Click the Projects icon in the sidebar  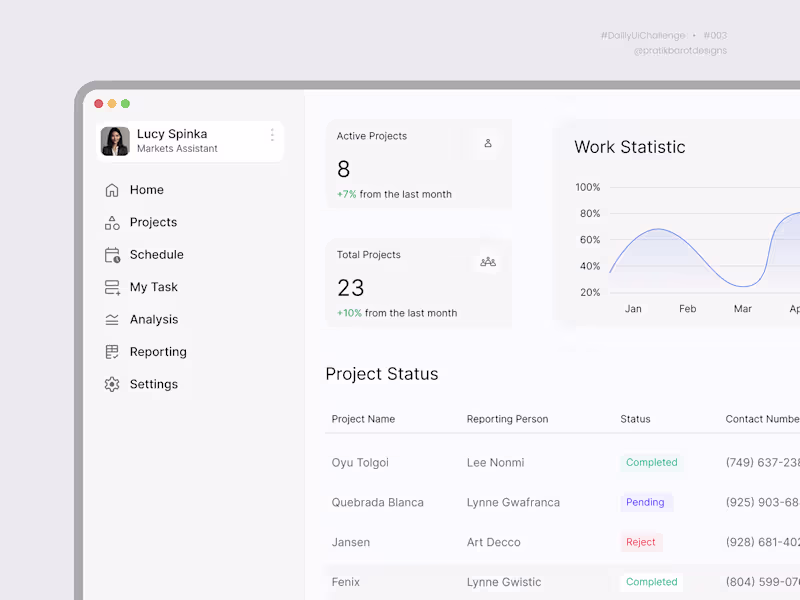[111, 222]
